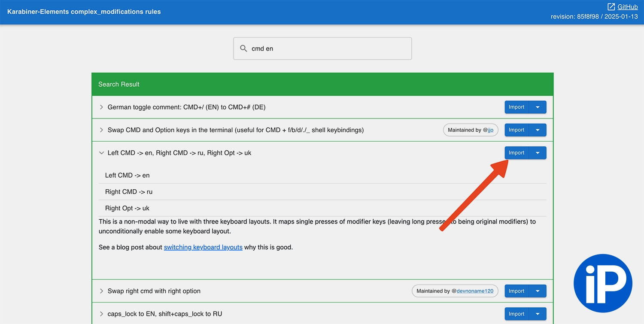Expand caps_lock to EN rule
The image size is (644, 324).
[102, 314]
